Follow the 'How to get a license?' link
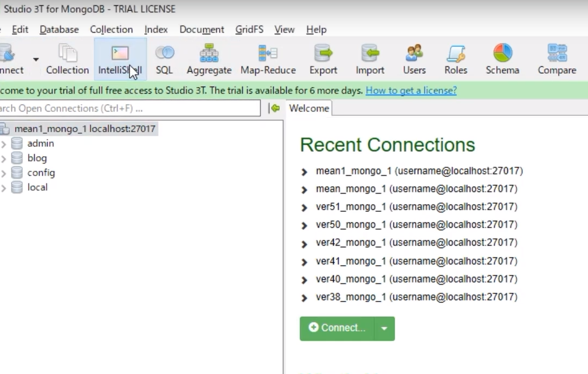The height and width of the screenshot is (374, 588). pos(411,91)
